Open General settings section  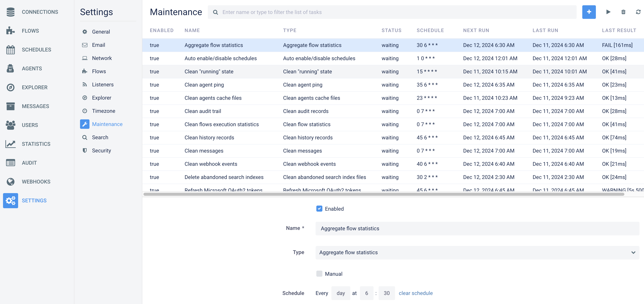tap(101, 32)
